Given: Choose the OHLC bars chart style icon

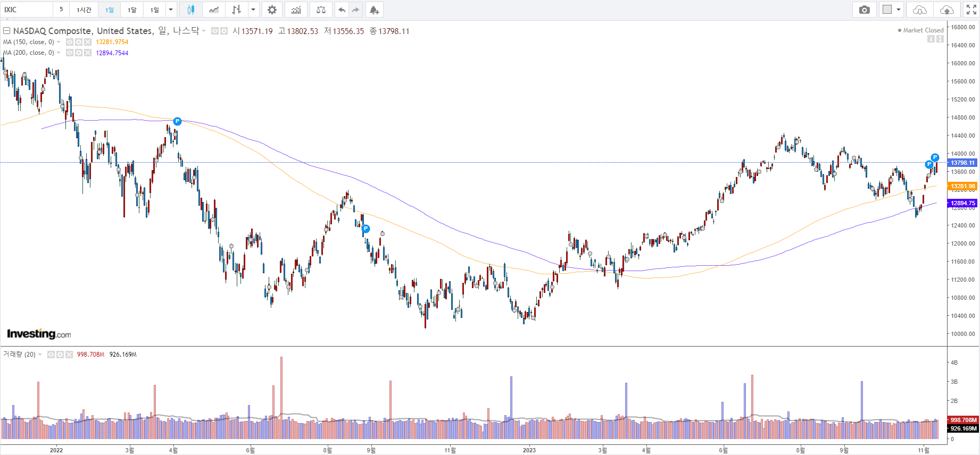Looking at the screenshot, I should coord(237,10).
